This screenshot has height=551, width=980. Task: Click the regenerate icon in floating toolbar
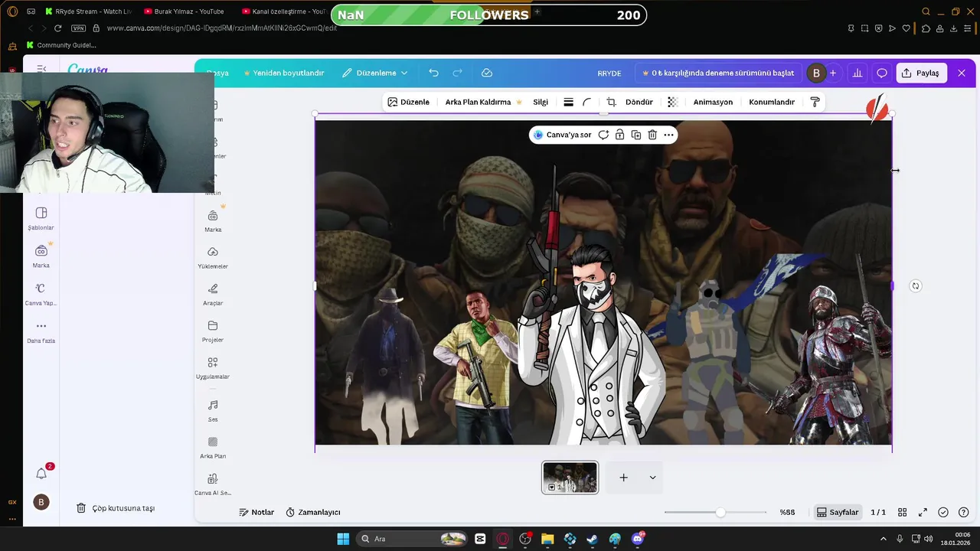603,135
